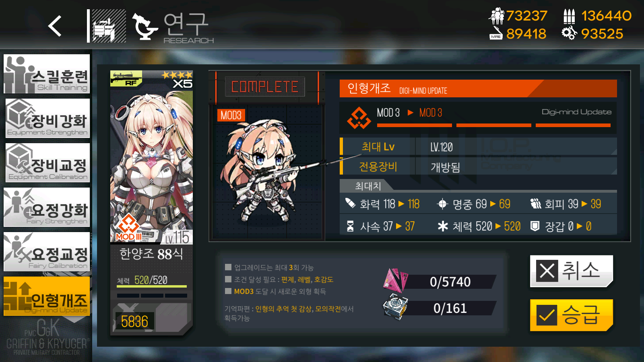Click the cancel button with X mark
Image resolution: width=644 pixels, height=362 pixels.
572,271
